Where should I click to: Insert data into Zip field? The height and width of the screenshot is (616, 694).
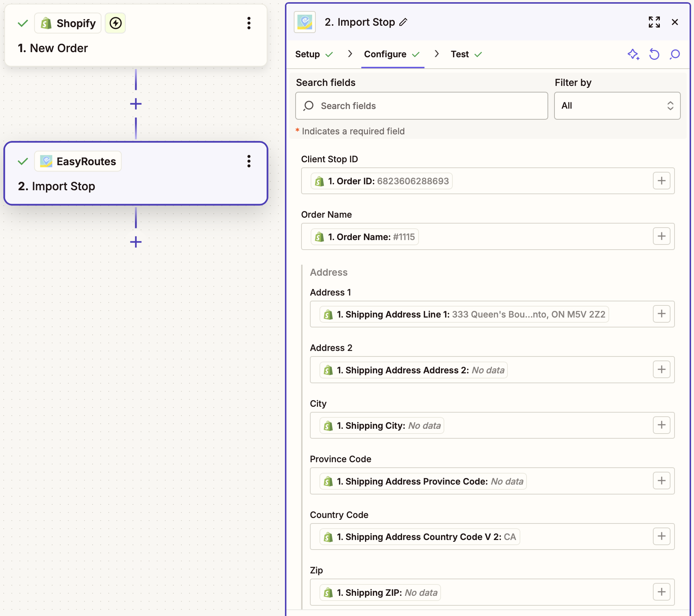pyautogui.click(x=662, y=592)
